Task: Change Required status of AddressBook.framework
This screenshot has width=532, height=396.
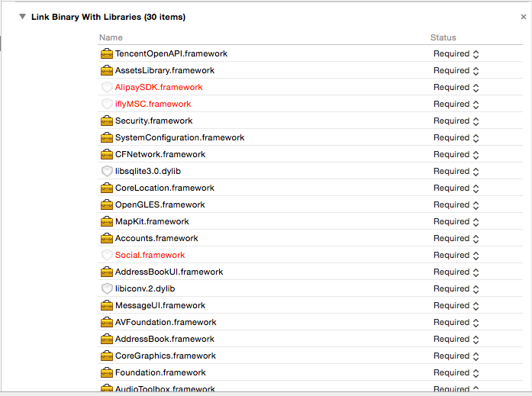Action: click(456, 340)
